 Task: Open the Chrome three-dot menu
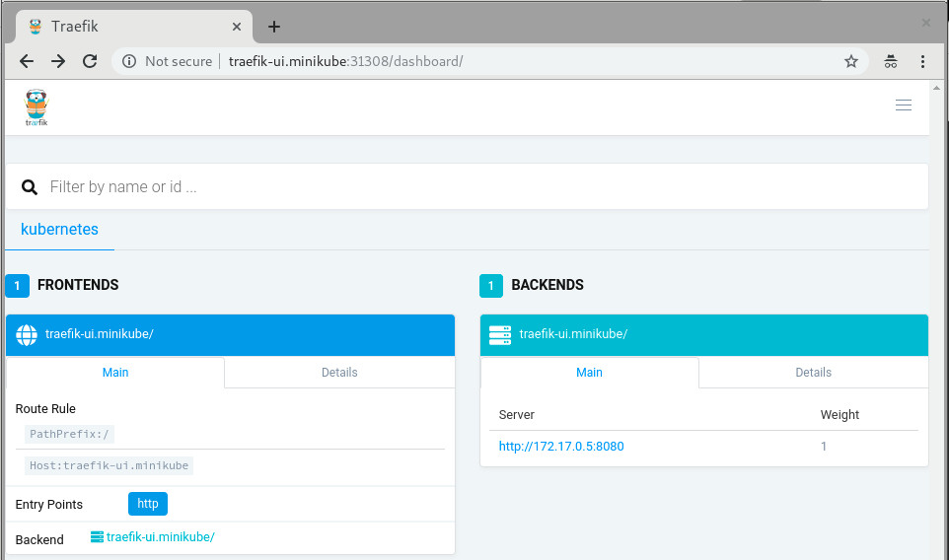point(922,61)
